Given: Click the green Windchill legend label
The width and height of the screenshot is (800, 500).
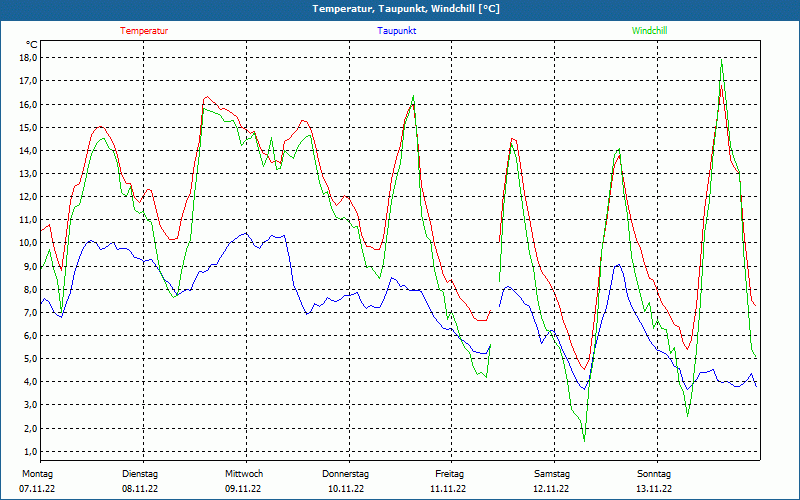Looking at the screenshot, I should 649,31.
